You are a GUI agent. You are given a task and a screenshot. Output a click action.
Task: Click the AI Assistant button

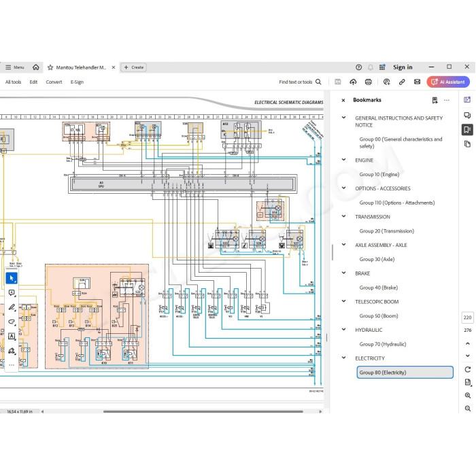[448, 82]
